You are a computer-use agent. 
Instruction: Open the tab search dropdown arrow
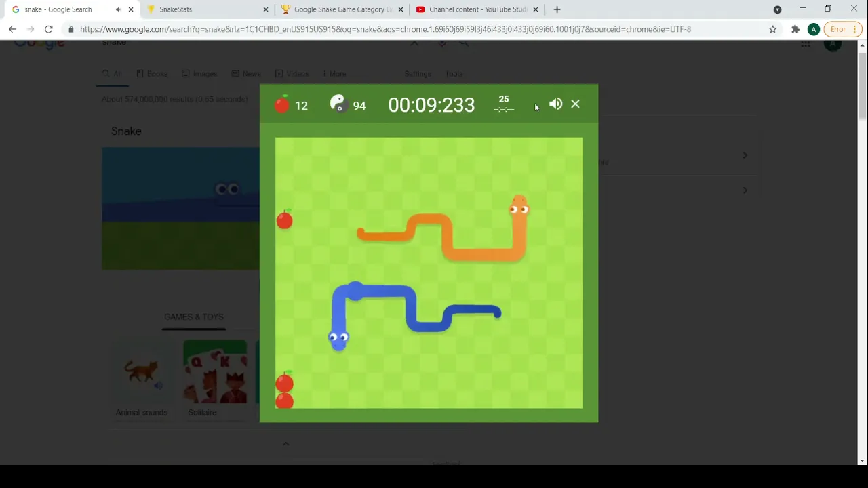click(x=777, y=9)
